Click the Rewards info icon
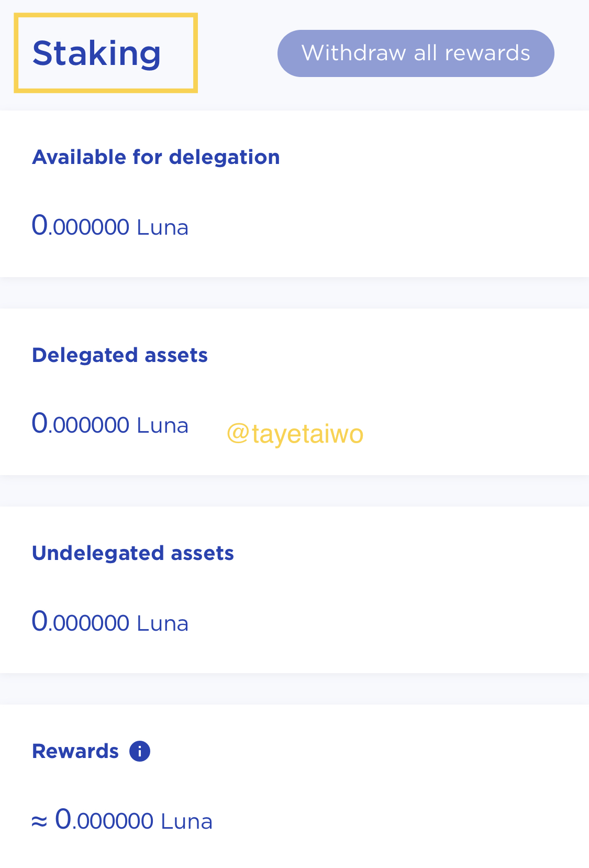This screenshot has height=868, width=589. tap(140, 751)
